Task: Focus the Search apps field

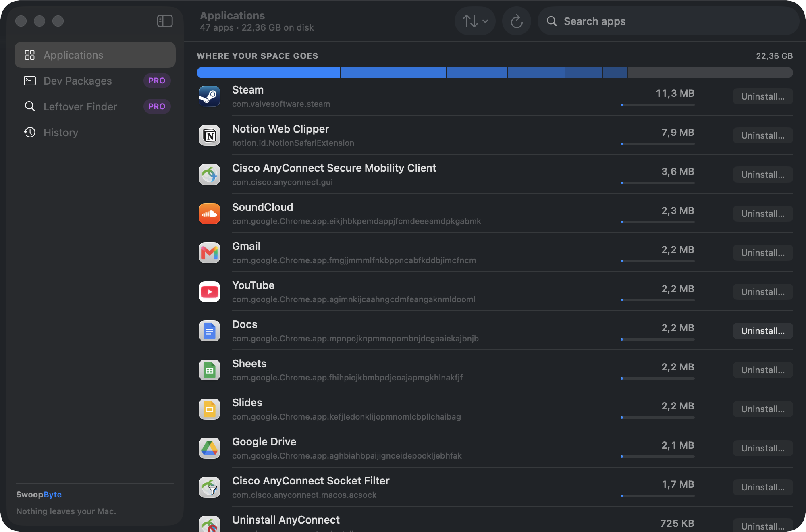Action: point(669,21)
